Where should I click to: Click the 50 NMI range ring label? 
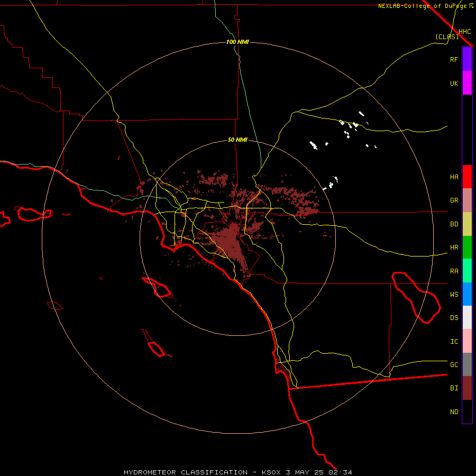(x=237, y=140)
